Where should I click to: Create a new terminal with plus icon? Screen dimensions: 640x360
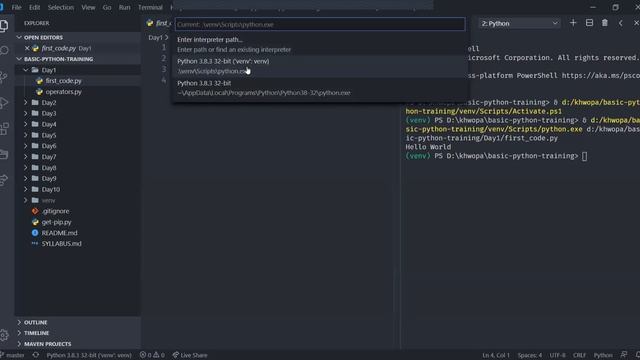click(573, 23)
